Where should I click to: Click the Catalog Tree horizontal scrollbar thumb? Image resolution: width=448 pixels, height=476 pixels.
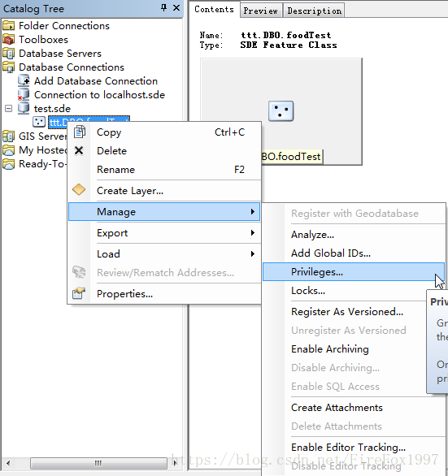tap(98, 463)
